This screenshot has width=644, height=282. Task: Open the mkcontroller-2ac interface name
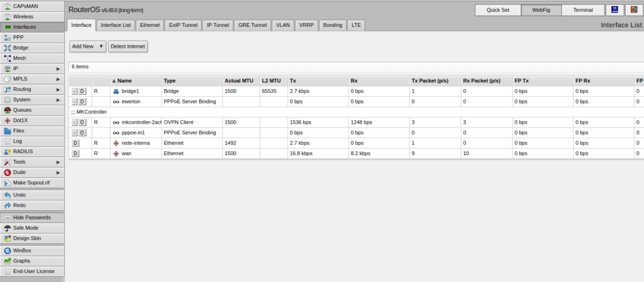click(x=142, y=122)
